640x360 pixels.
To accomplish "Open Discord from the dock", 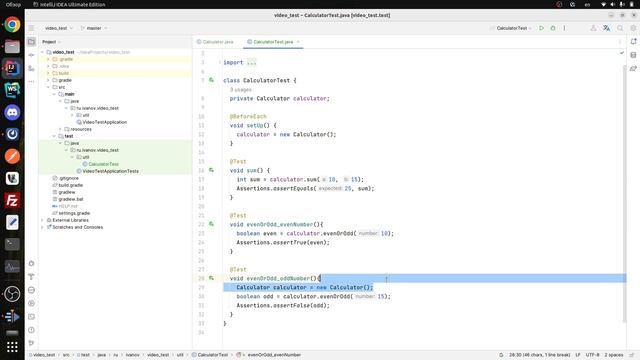I will click(x=12, y=112).
